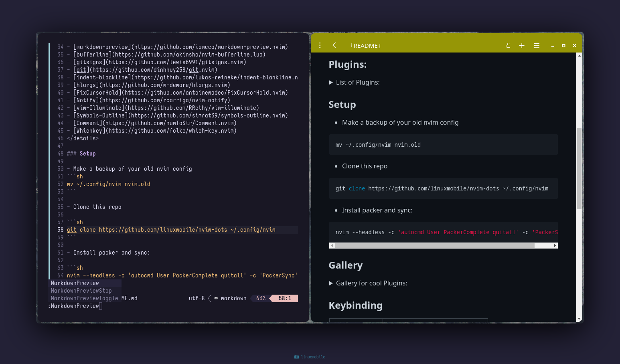Image resolution: width=620 pixels, height=364 pixels.
Task: Click scroll-left arrow of code block scrollbar
Action: 332,245
